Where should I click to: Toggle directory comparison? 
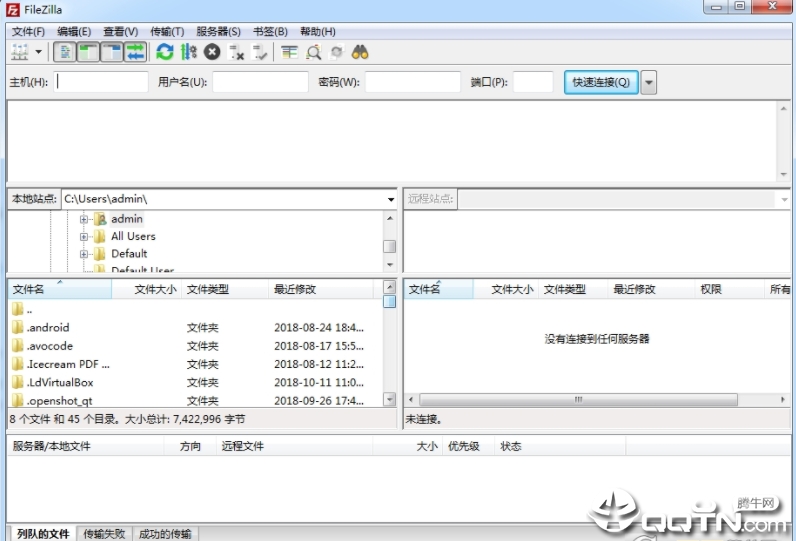tap(313, 52)
